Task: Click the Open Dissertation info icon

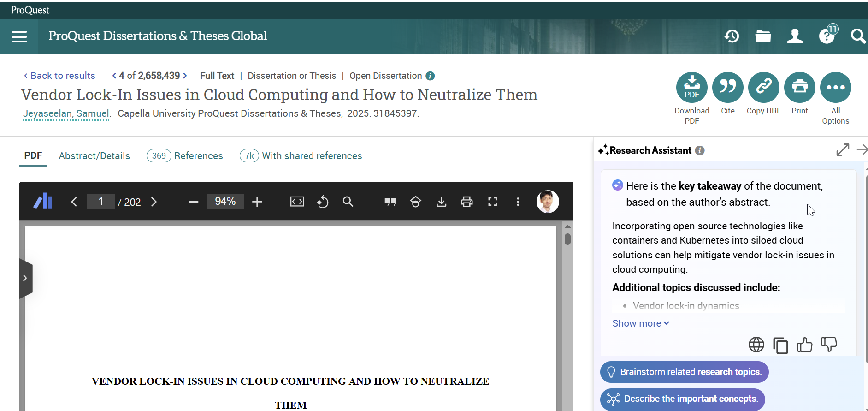Action: click(430, 76)
